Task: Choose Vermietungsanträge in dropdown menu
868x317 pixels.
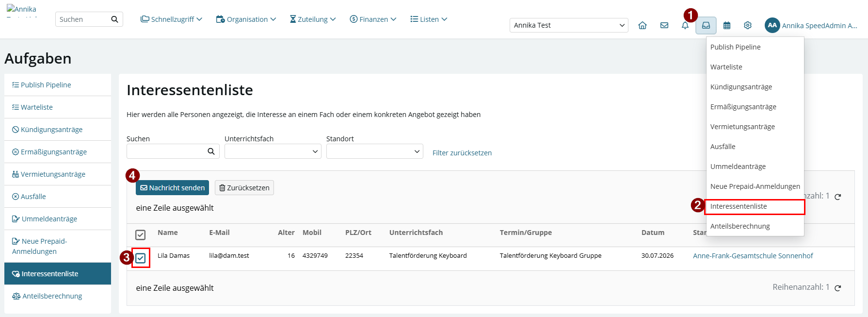Action: (x=755, y=127)
